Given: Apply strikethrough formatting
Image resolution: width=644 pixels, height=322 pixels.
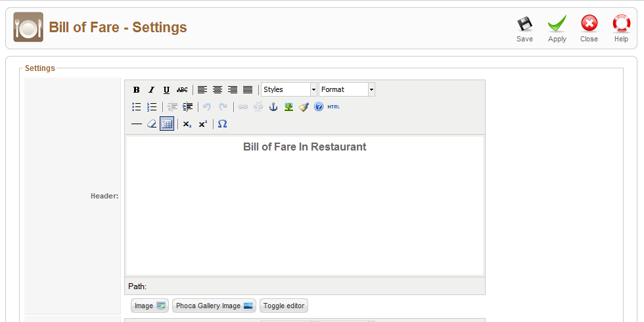Looking at the screenshot, I should (x=182, y=89).
